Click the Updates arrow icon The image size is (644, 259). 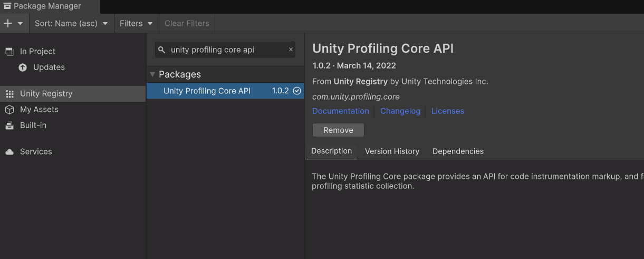point(23,67)
